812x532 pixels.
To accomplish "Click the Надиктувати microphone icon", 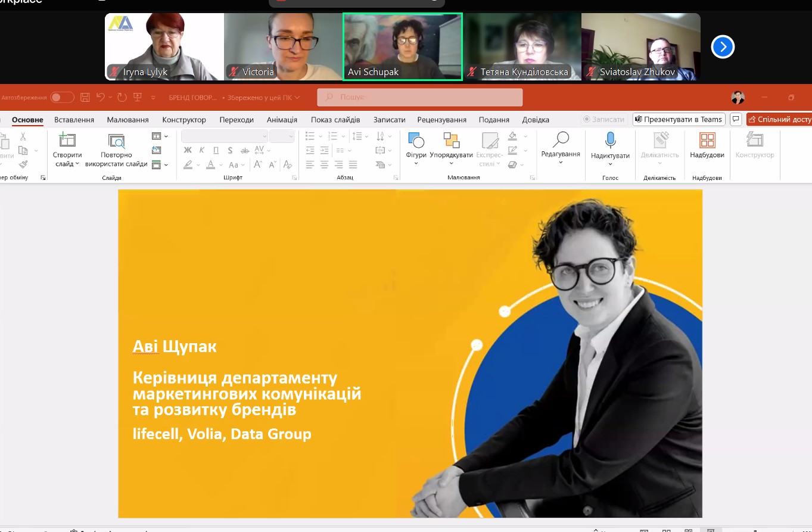I will point(610,141).
